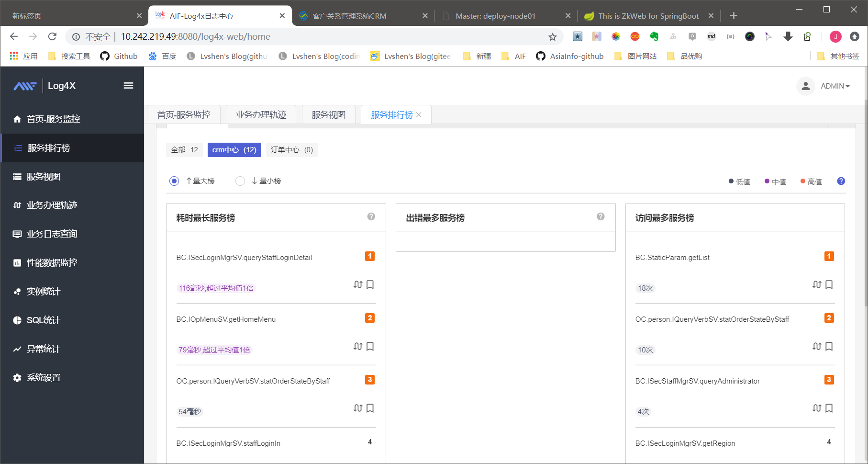The width and height of the screenshot is (868, 464).
Task: Open trace icon for queryStaffLoginDetail
Action: (358, 284)
